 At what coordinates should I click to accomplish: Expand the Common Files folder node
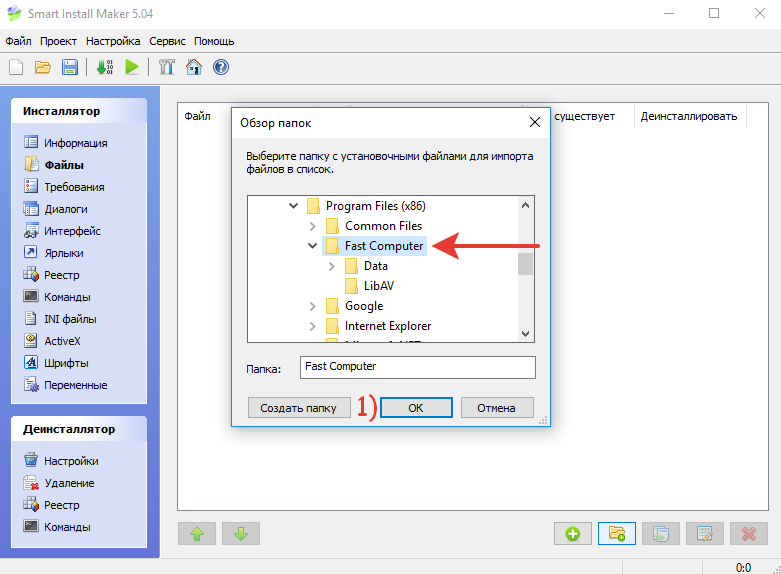pyautogui.click(x=312, y=226)
